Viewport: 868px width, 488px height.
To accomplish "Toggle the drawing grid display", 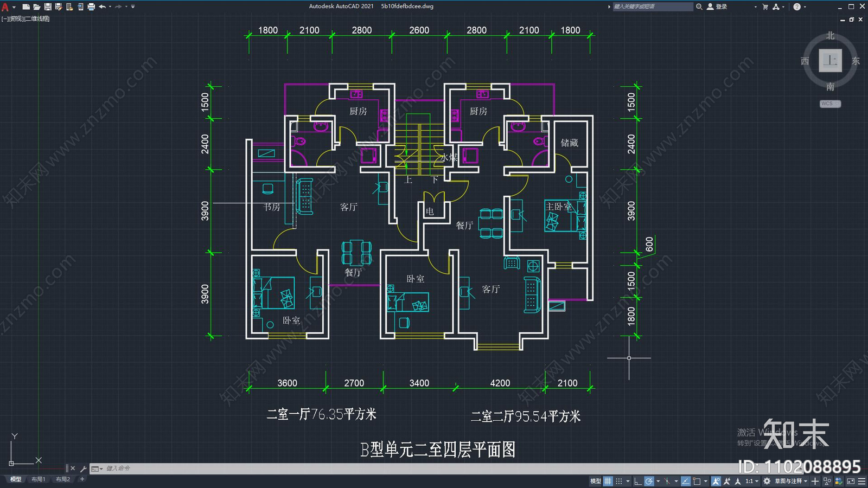I will point(608,481).
